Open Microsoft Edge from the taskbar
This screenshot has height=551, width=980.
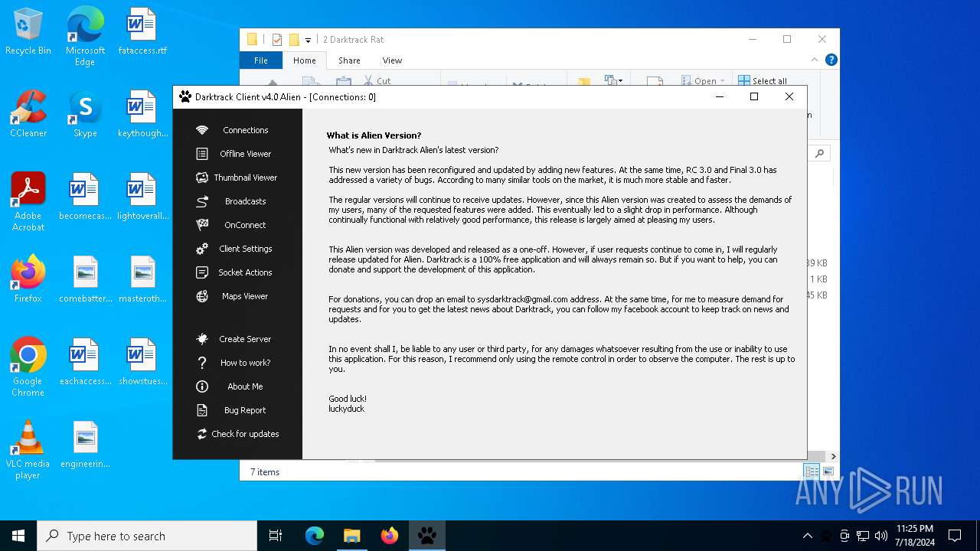315,536
